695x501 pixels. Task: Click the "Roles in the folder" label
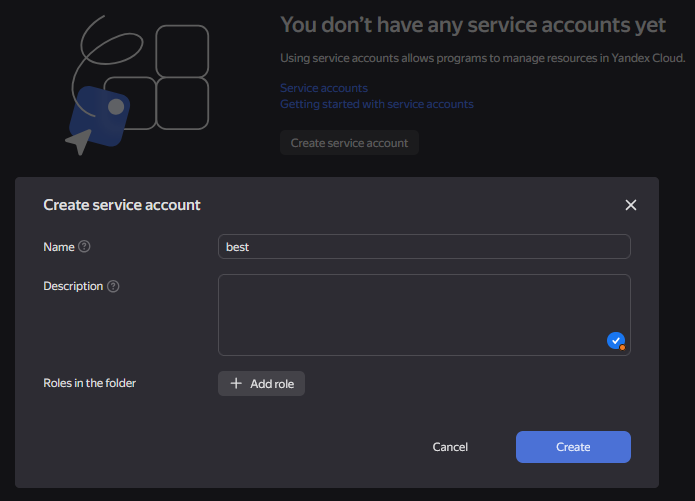[x=89, y=383]
